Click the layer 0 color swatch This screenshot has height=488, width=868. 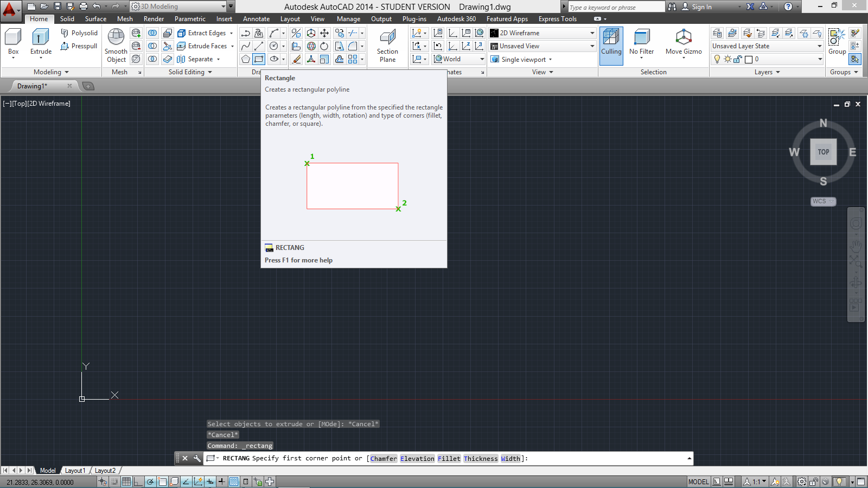pos(749,59)
